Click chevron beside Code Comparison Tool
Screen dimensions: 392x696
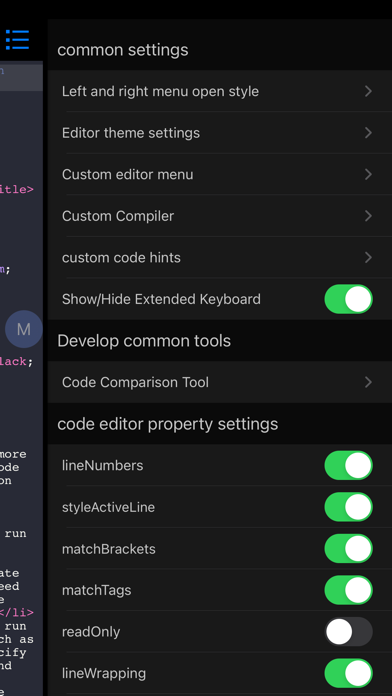(368, 382)
